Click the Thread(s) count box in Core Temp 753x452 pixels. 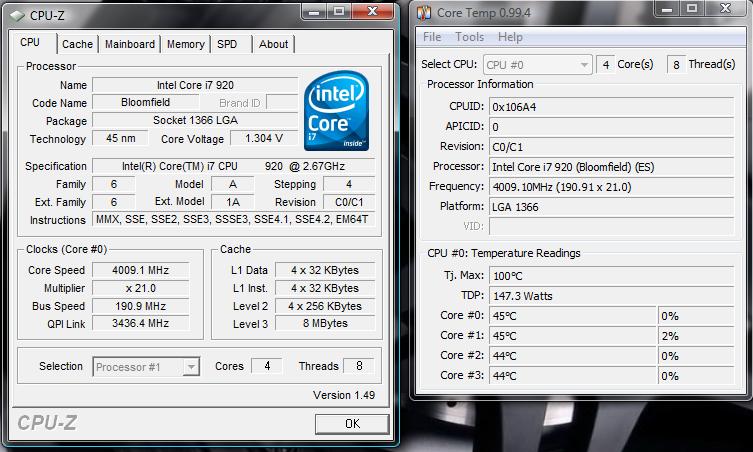[676, 64]
